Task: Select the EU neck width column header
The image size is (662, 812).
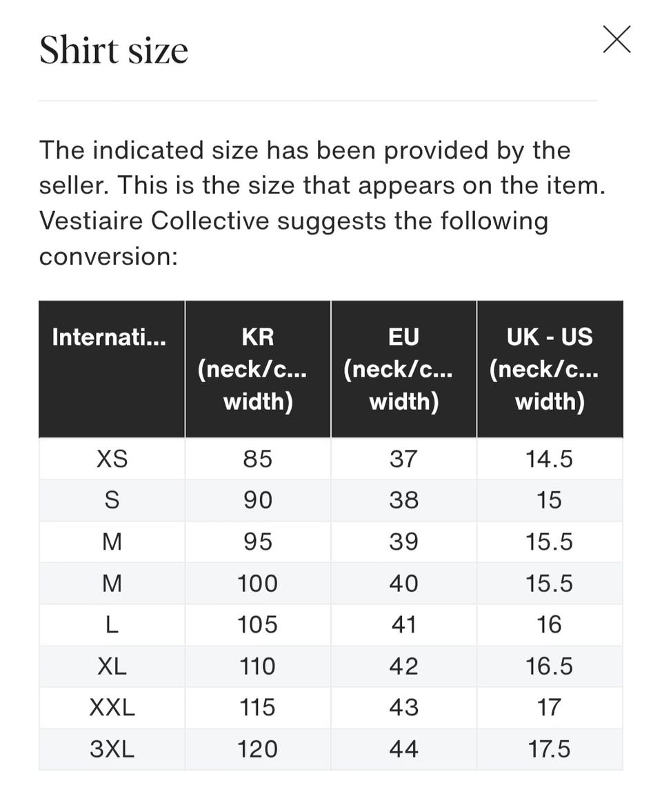Action: [403, 369]
